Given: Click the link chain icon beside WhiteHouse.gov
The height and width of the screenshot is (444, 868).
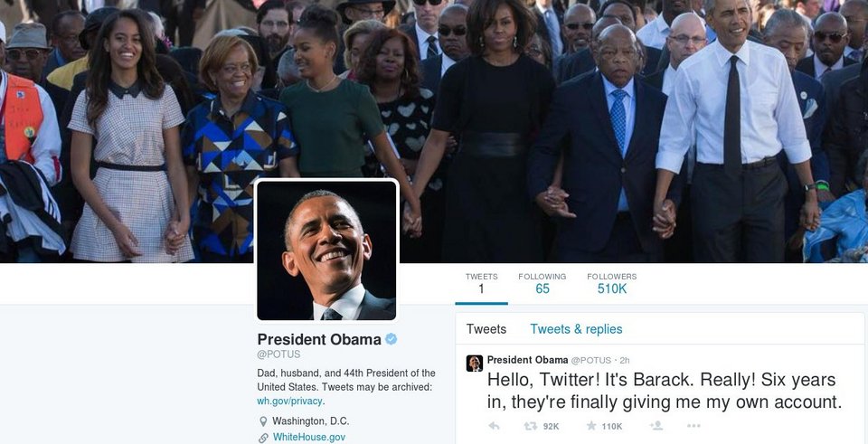Looking at the screenshot, I should 263,438.
